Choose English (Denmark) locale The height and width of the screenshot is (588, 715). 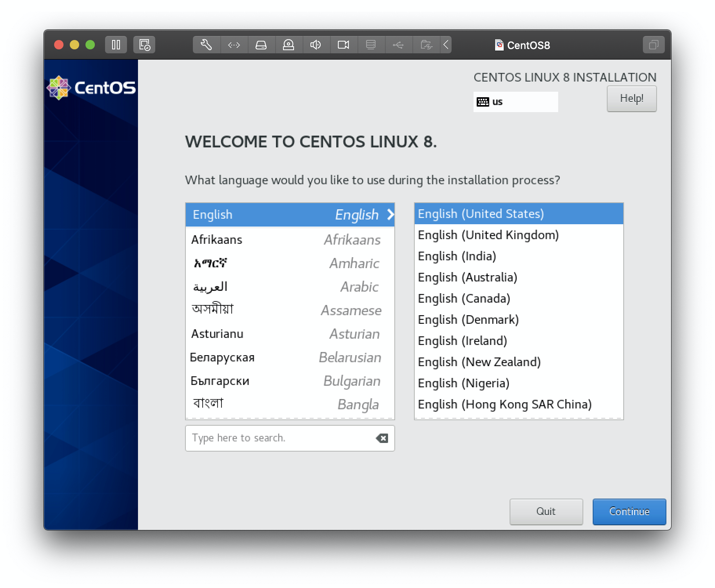(519, 319)
